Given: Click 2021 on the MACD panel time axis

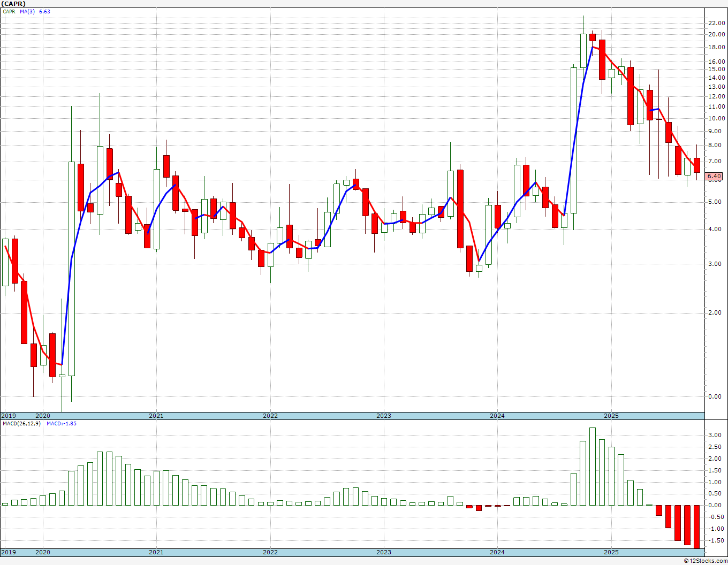Looking at the screenshot, I should [156, 552].
